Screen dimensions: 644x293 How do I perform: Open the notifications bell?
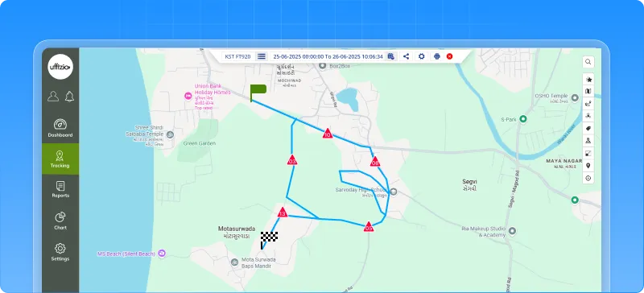point(69,97)
